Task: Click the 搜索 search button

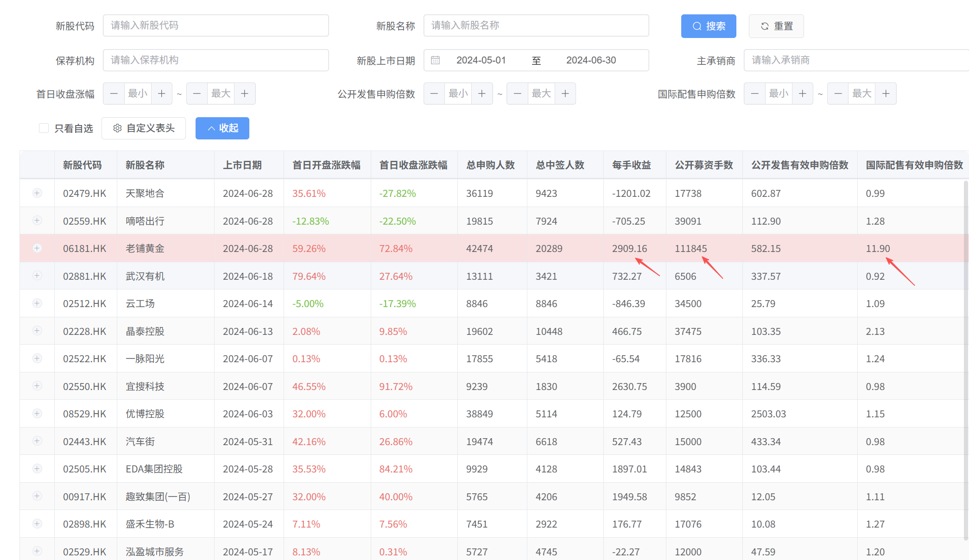Action: click(x=708, y=26)
